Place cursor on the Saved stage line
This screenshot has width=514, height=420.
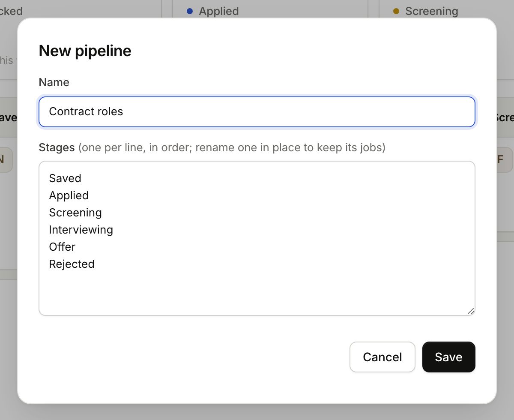tap(65, 178)
